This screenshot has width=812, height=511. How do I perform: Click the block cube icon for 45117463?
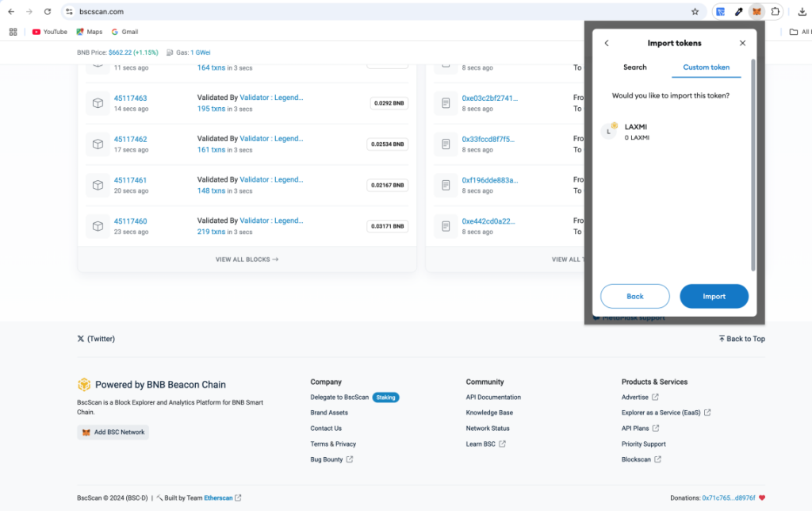click(x=98, y=103)
